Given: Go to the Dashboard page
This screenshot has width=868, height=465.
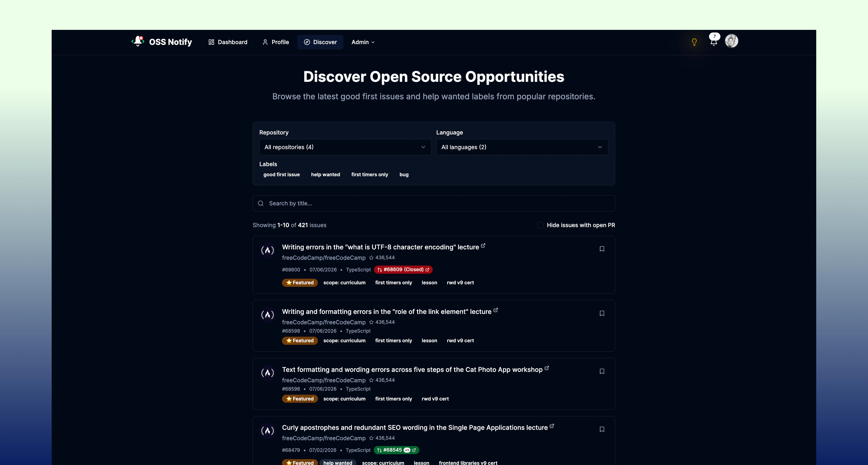Looking at the screenshot, I should pos(228,42).
